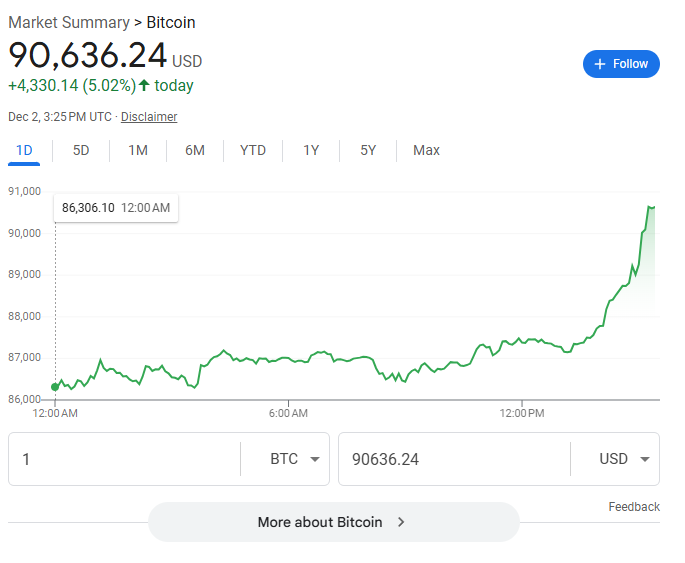Click the Market Summary breadcrumb
This screenshot has width=685, height=563.
pyautogui.click(x=69, y=22)
